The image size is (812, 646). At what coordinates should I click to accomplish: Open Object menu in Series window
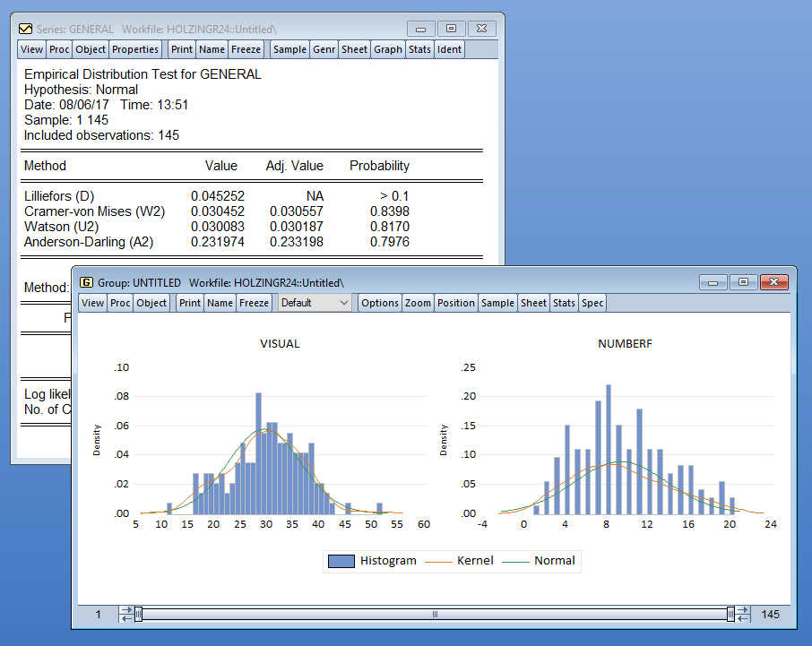coord(91,49)
